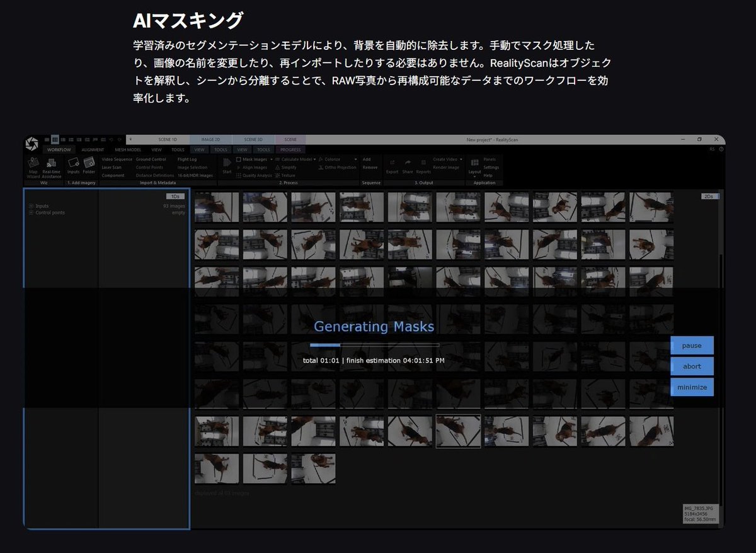Select the IMAGE 2D context tab
Screen dimensions: 756x553
click(210, 139)
